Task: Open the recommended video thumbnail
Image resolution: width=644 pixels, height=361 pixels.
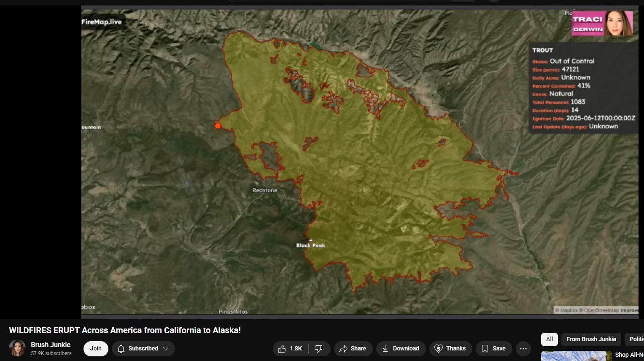Action: 576,356
